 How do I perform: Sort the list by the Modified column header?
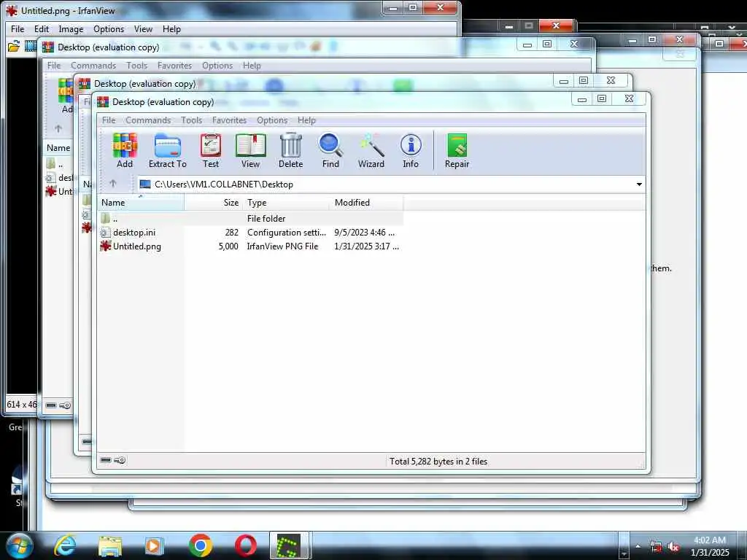coord(366,203)
